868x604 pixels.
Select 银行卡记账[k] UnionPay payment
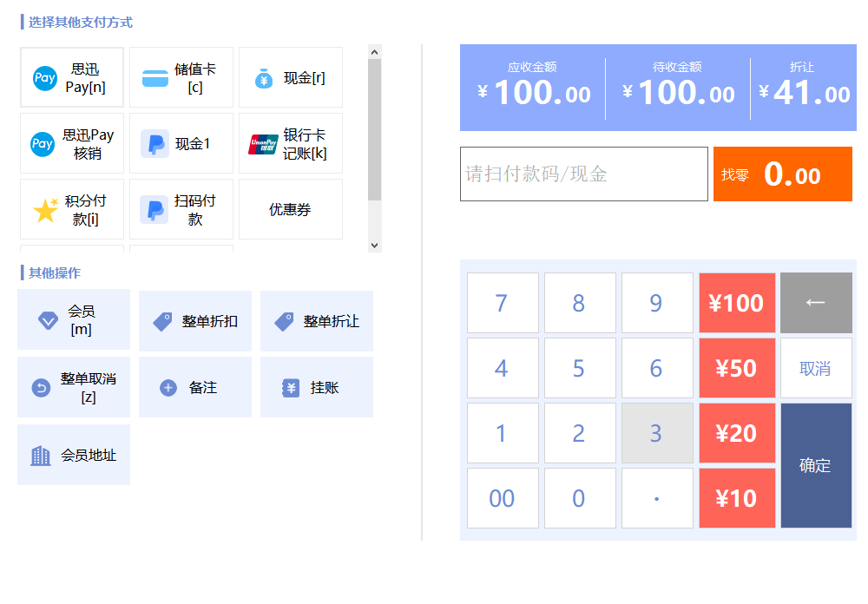click(291, 144)
